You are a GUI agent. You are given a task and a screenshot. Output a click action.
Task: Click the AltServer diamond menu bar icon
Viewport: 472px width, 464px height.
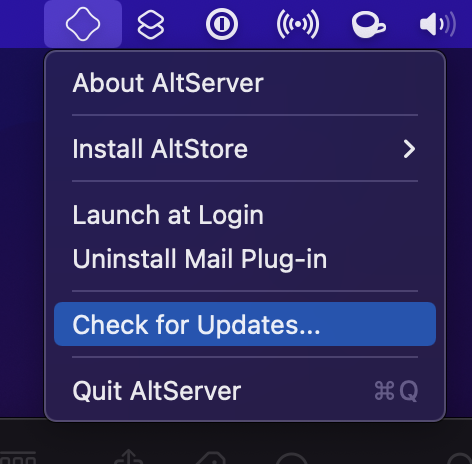(x=83, y=24)
